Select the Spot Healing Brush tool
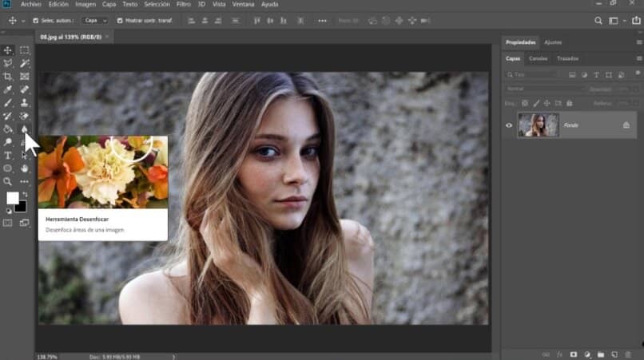The width and height of the screenshot is (644, 360). [24, 89]
